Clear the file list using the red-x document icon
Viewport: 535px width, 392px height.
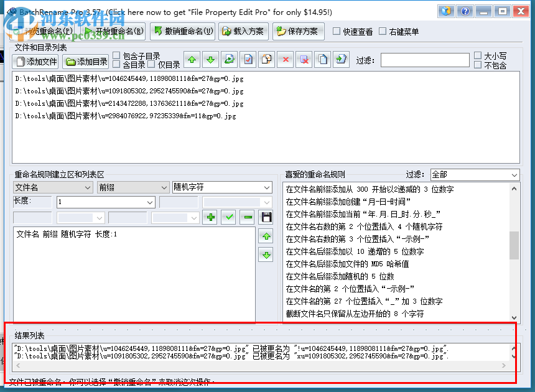click(304, 60)
